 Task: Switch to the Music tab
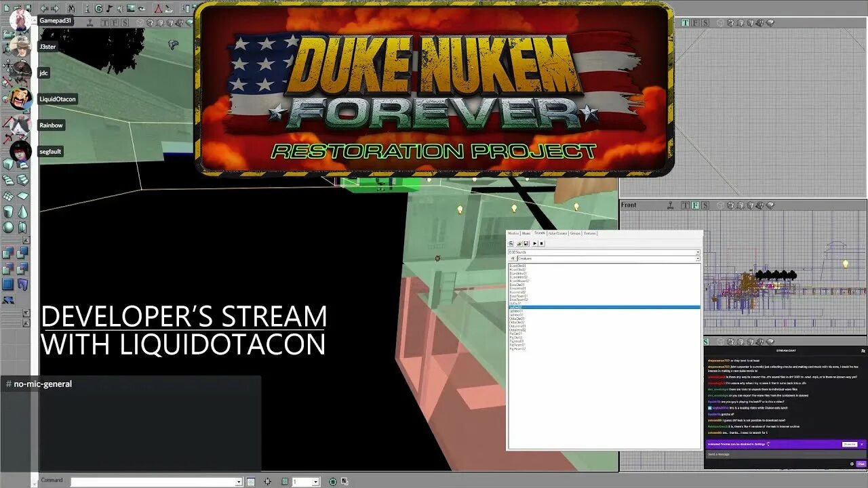tap(526, 233)
